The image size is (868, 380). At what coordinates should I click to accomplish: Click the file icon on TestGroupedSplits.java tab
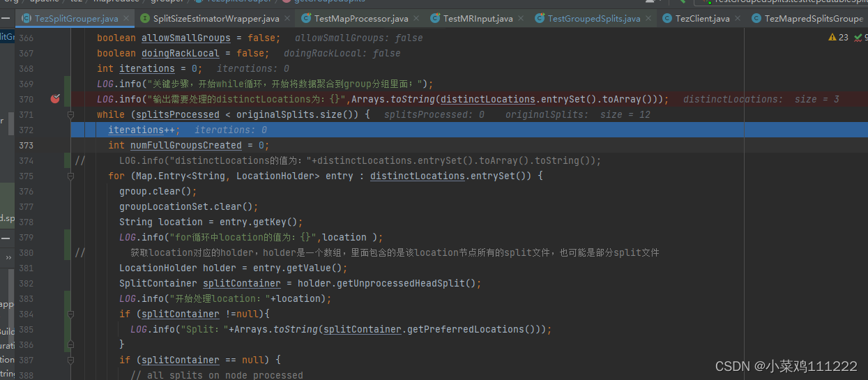(x=539, y=19)
